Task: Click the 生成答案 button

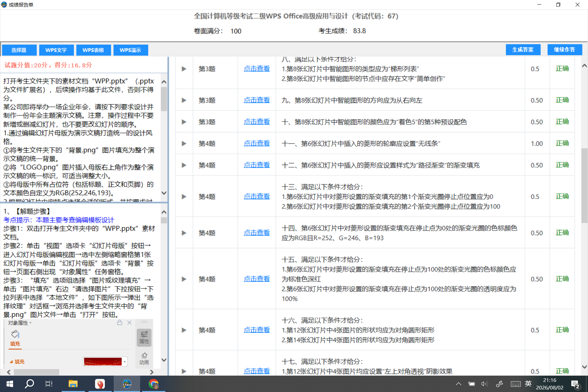Action: click(x=523, y=50)
